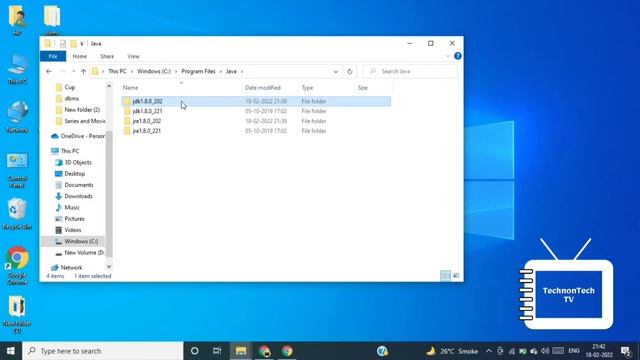Switch to Details view icon
The width and height of the screenshot is (640, 360).
click(446, 276)
